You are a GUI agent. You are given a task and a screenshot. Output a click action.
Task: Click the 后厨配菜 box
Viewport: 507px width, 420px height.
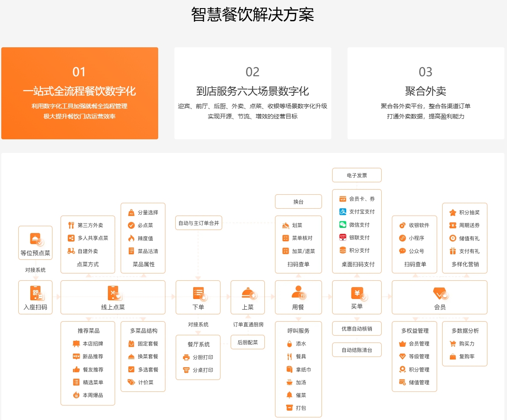(247, 342)
